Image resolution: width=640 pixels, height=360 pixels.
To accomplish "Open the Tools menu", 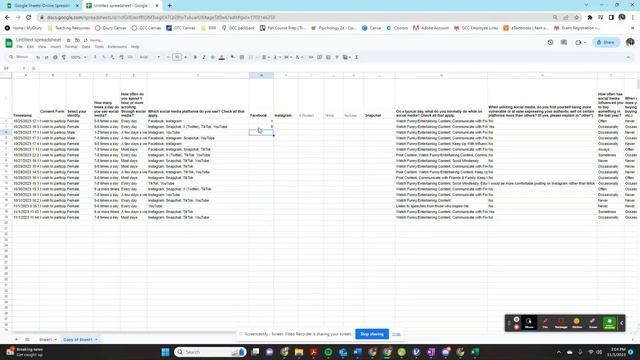I will [x=99, y=47].
